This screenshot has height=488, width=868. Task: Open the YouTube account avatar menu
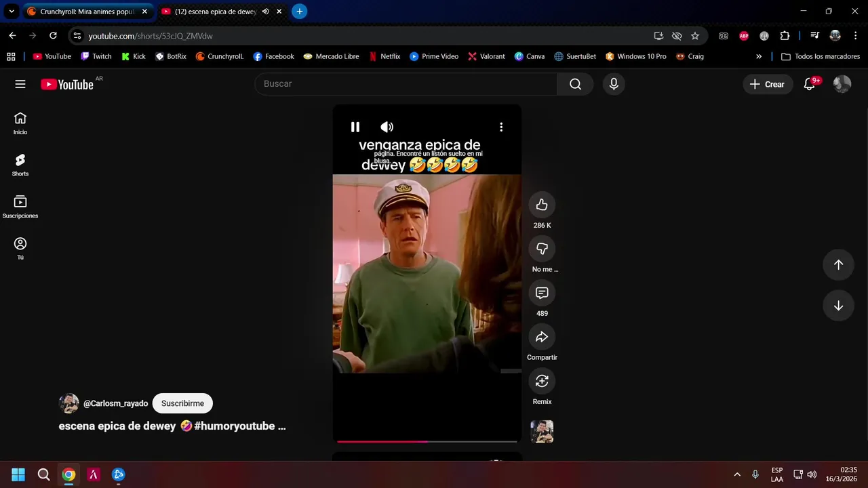pyautogui.click(x=842, y=84)
